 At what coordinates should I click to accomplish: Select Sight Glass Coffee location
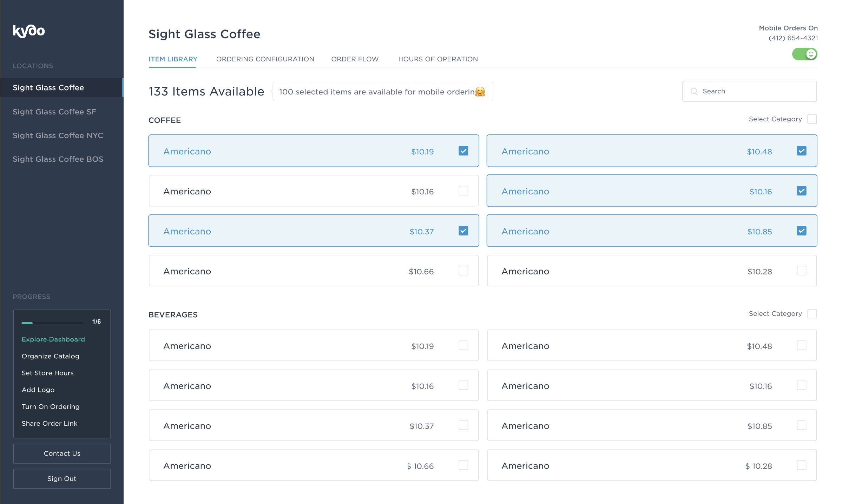[x=61, y=88]
